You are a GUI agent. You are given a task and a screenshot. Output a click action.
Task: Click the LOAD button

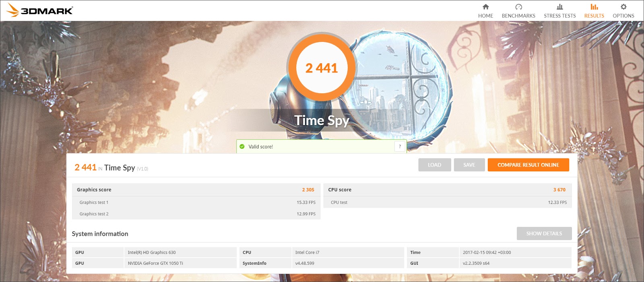pyautogui.click(x=434, y=165)
